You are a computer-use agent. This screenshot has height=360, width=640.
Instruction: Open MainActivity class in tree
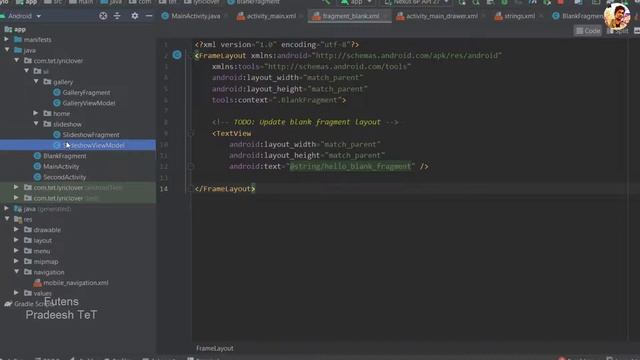61,167
